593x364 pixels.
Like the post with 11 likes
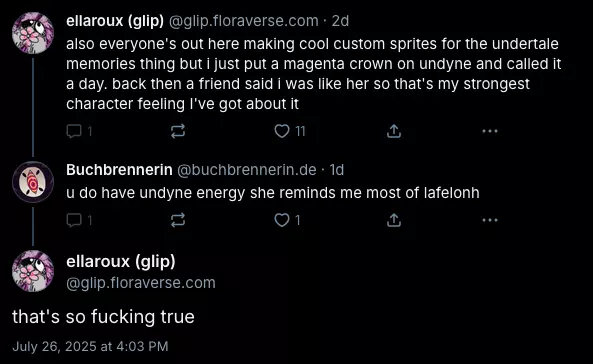pos(289,131)
